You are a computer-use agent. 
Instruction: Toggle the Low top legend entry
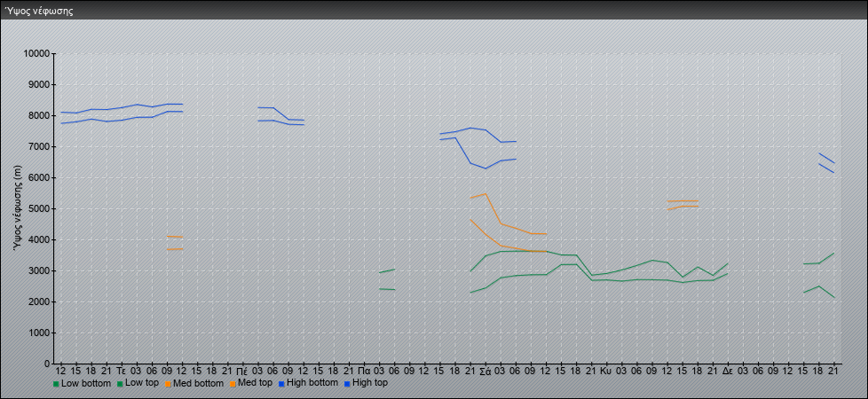(x=137, y=383)
